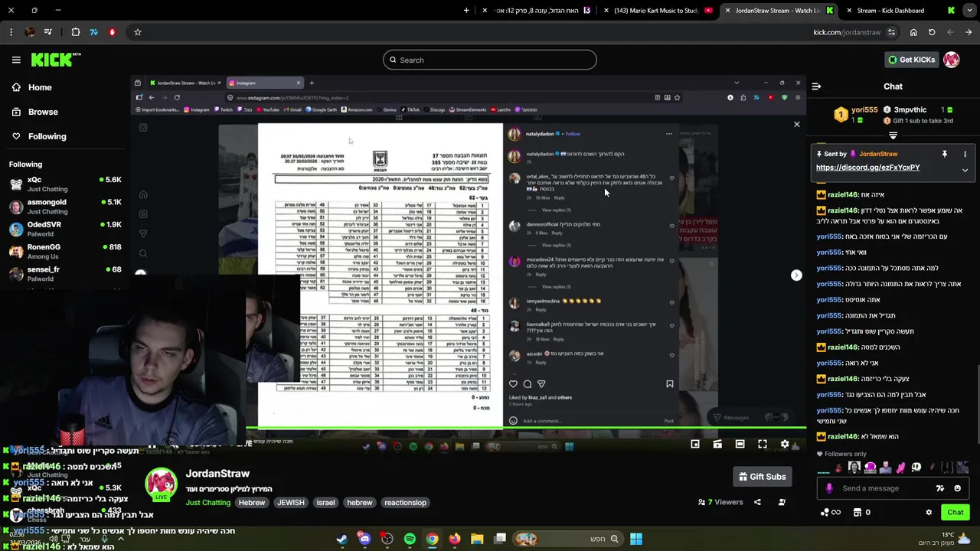Open sensei_fr channel in Following list
Image resolution: width=980 pixels, height=551 pixels.
[65, 273]
